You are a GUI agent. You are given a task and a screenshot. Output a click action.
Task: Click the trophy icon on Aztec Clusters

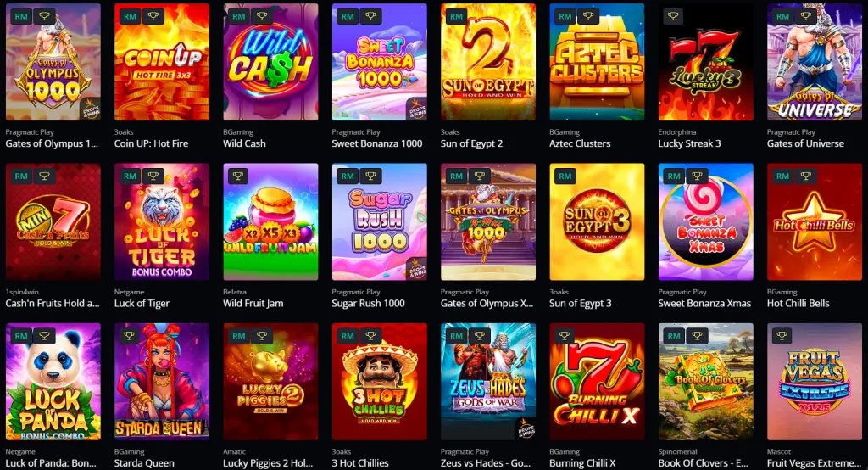[588, 17]
